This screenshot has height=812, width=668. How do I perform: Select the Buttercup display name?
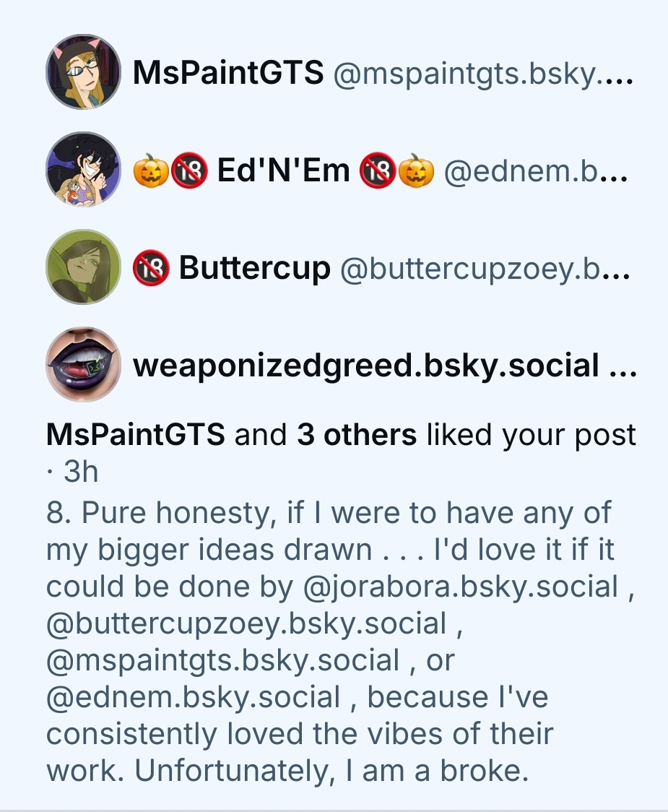pyautogui.click(x=254, y=268)
